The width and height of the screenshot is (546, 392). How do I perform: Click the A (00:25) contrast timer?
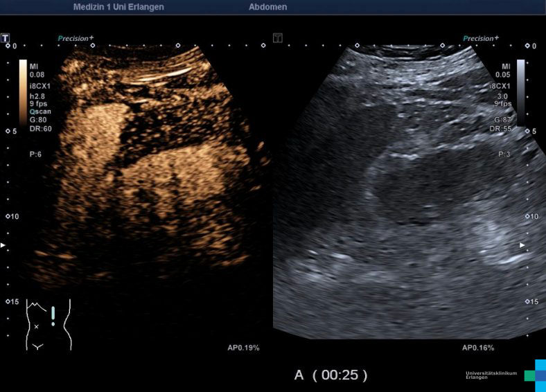(331, 375)
